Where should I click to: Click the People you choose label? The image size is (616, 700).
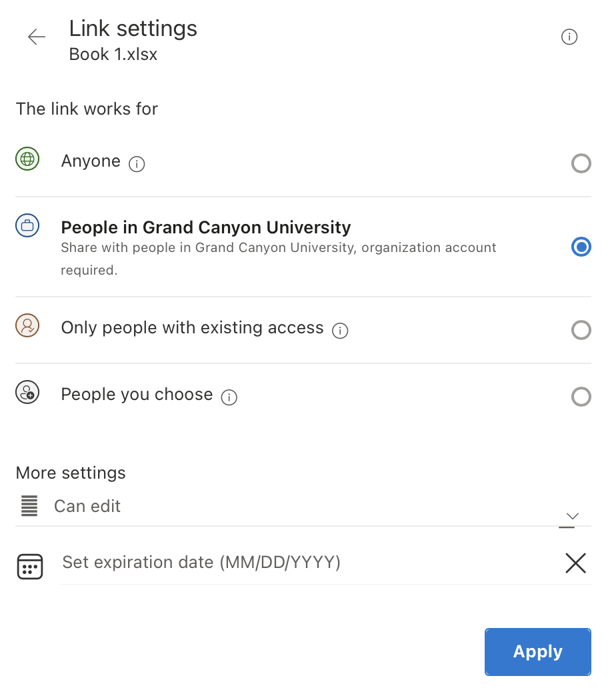(x=137, y=395)
